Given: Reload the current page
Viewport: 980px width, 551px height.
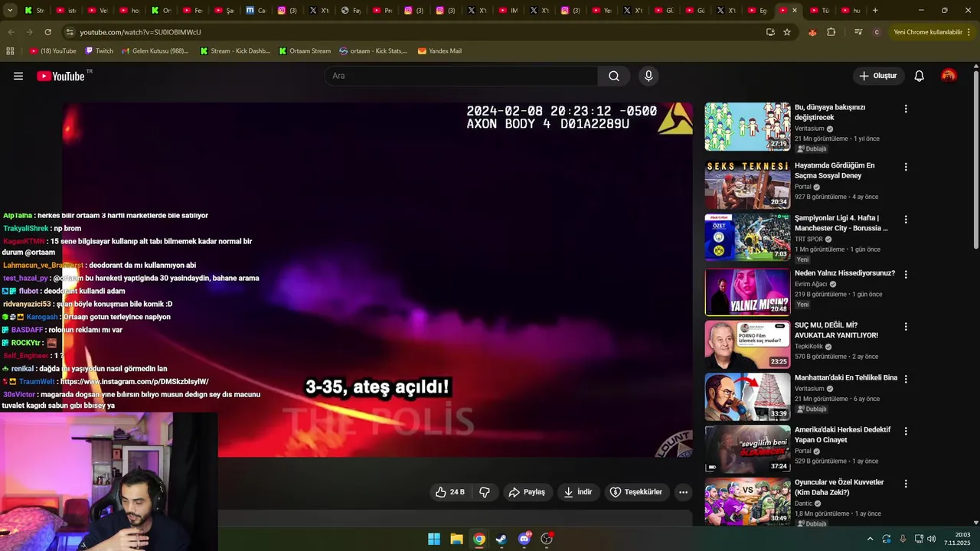Looking at the screenshot, I should 48,32.
